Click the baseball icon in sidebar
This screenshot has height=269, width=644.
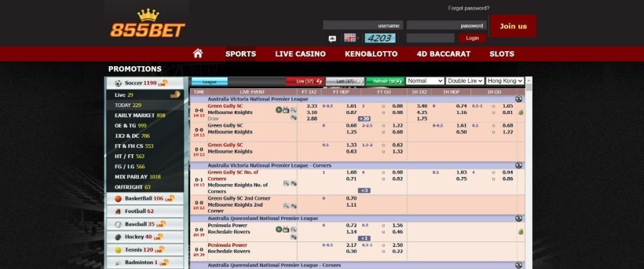click(118, 224)
